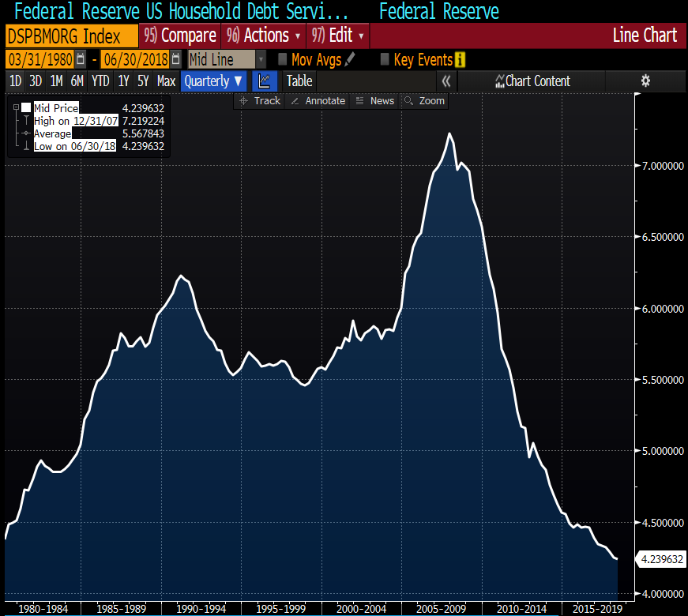Enable the Mov Avgs checkbox

tap(283, 59)
